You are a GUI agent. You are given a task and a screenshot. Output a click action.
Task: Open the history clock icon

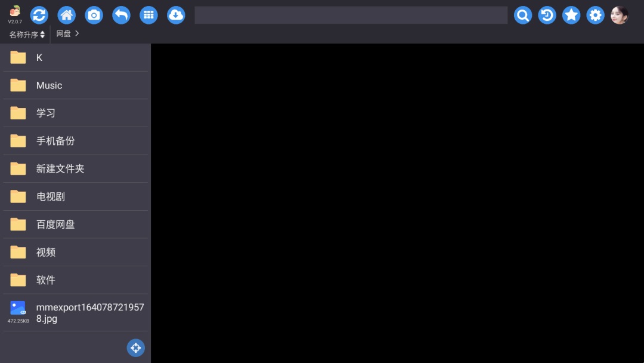pyautogui.click(x=547, y=15)
